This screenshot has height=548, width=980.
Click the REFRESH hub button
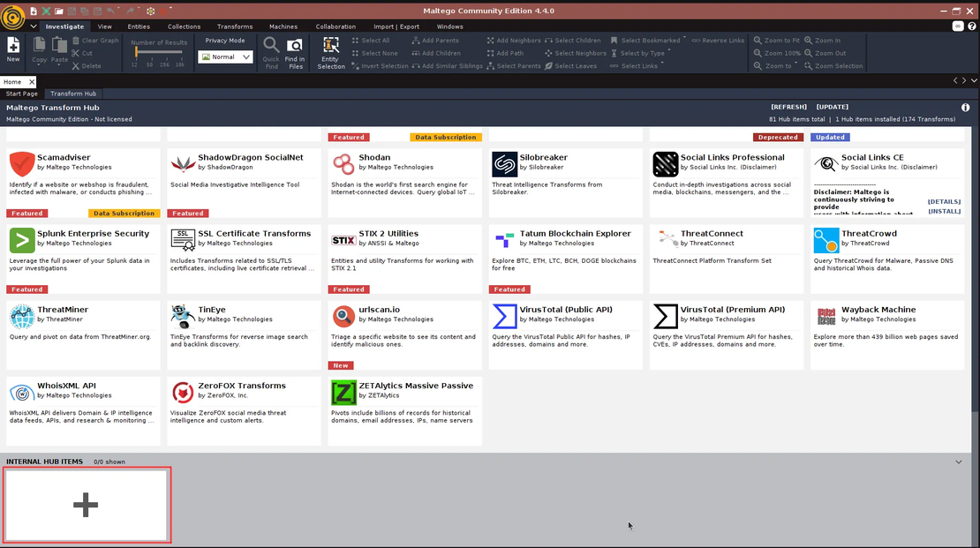pos(788,107)
